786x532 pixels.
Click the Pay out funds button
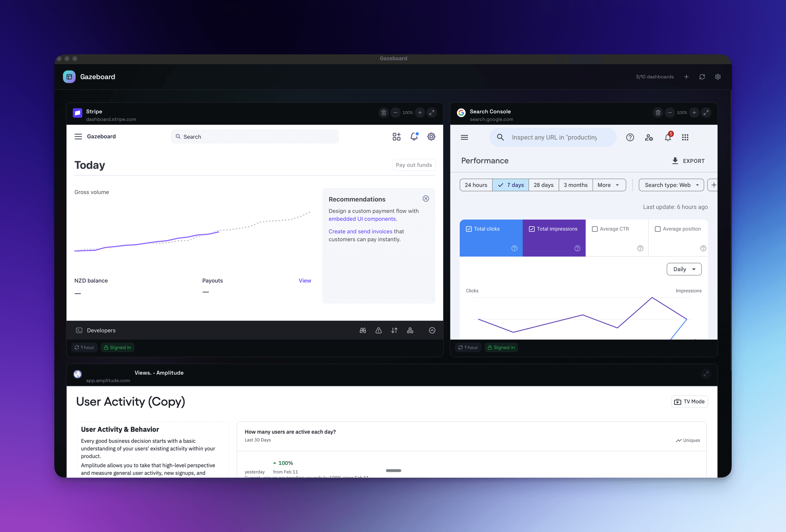[414, 165]
